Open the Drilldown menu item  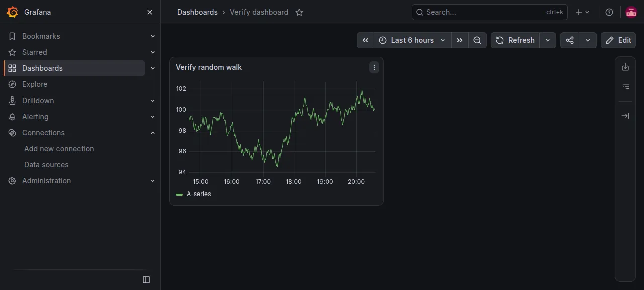click(x=38, y=101)
